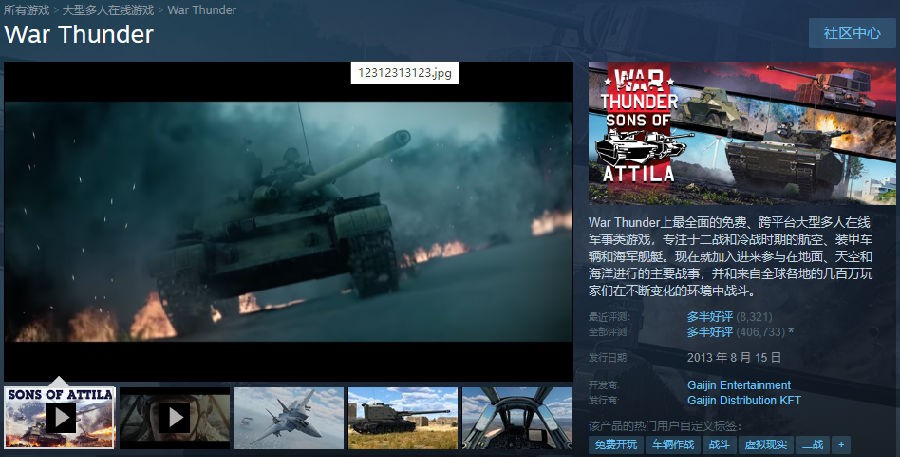
Task: Open the War Thunder breadcrumb link
Action: pos(201,10)
